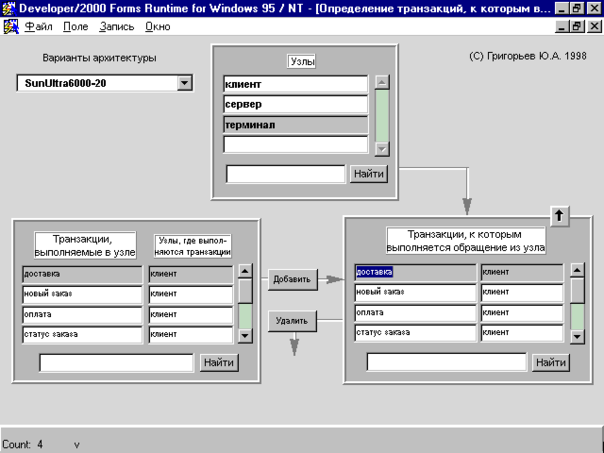604x453 pixels.
Task: Click scrollbar thumb of left transactions list
Action: coord(245,291)
